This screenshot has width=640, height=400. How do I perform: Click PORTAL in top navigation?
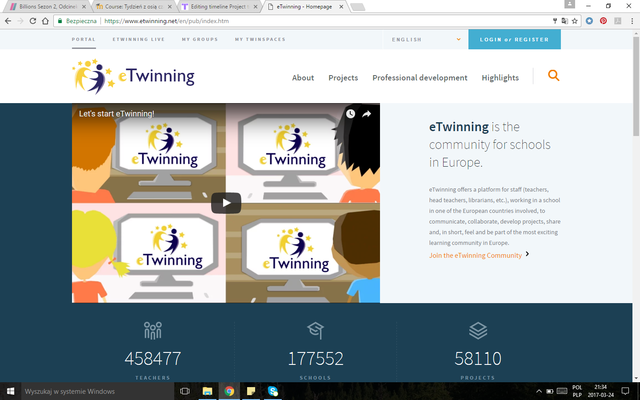pyautogui.click(x=84, y=40)
